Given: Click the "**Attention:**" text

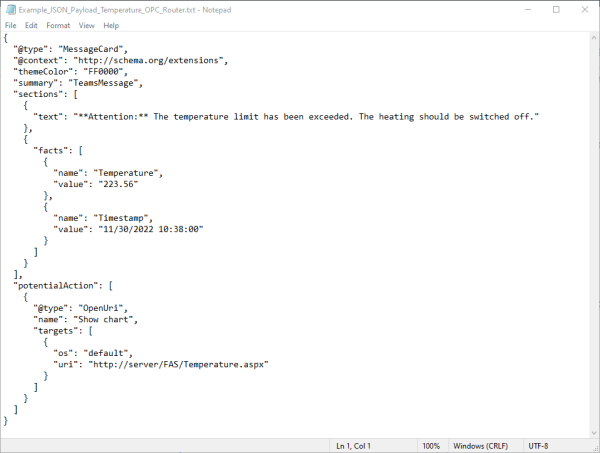Looking at the screenshot, I should click(x=113, y=117).
